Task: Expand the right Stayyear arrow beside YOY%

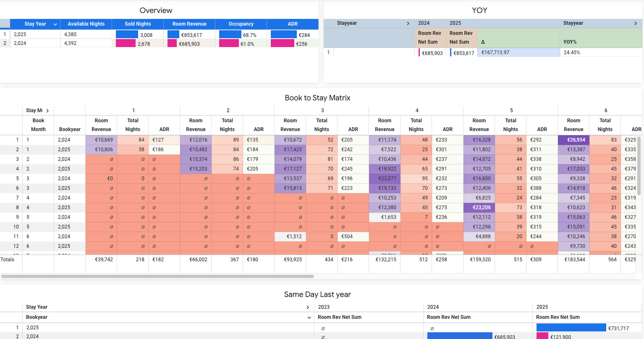Action: [x=636, y=24]
